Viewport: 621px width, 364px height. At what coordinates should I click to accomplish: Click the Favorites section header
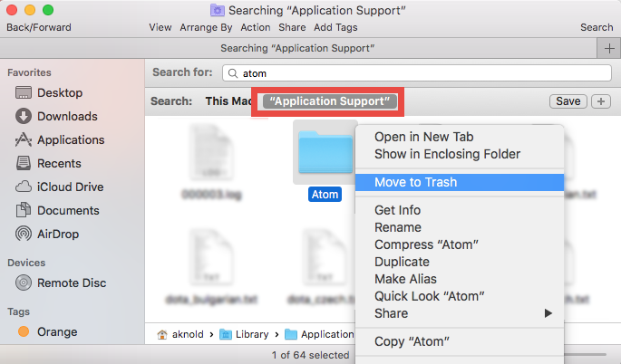point(29,72)
